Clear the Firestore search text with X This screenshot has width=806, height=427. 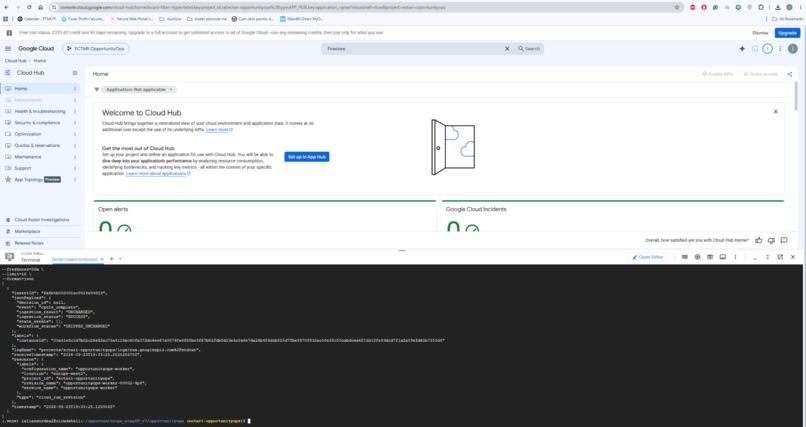507,49
